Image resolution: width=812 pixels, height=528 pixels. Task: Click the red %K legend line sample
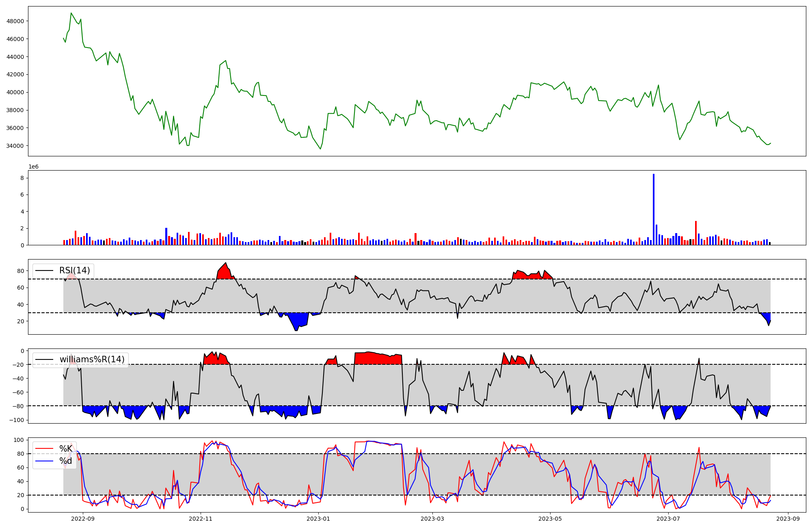(x=44, y=449)
